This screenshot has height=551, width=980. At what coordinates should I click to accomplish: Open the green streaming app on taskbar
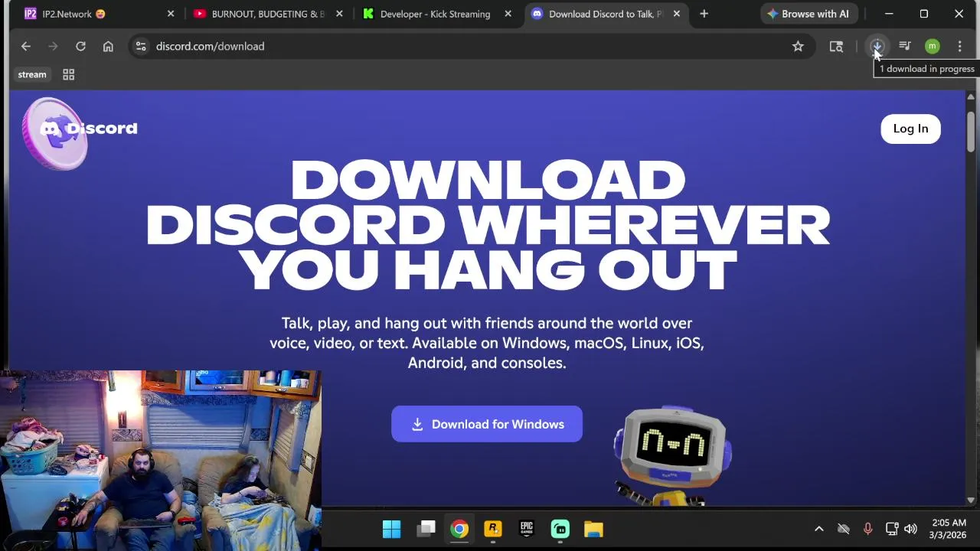(560, 529)
